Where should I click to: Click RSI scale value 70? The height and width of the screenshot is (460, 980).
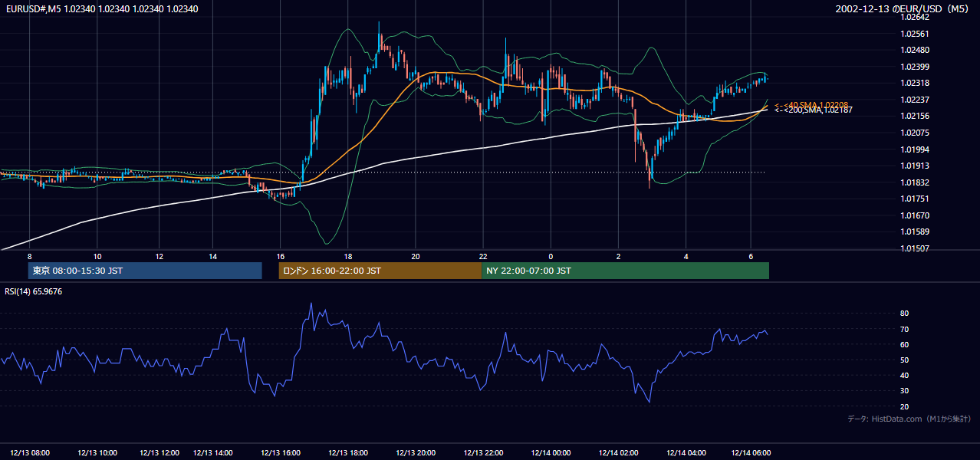[x=904, y=329]
